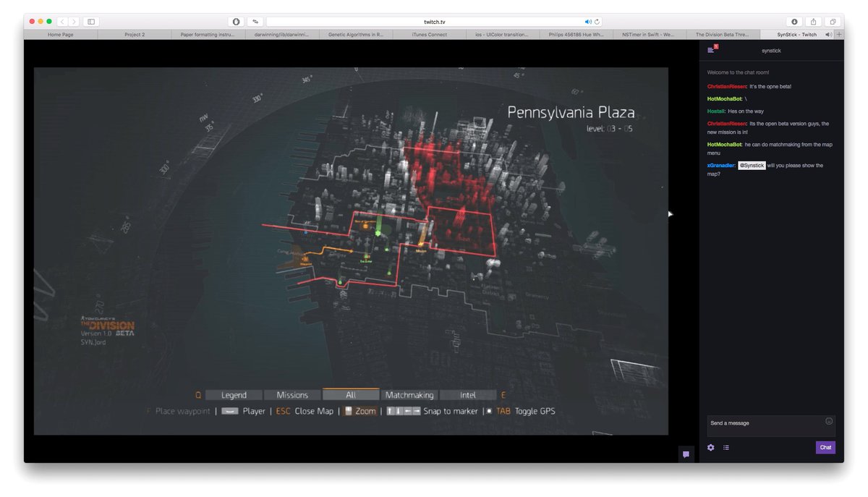
Task: Click the Safari share icon
Action: point(813,22)
